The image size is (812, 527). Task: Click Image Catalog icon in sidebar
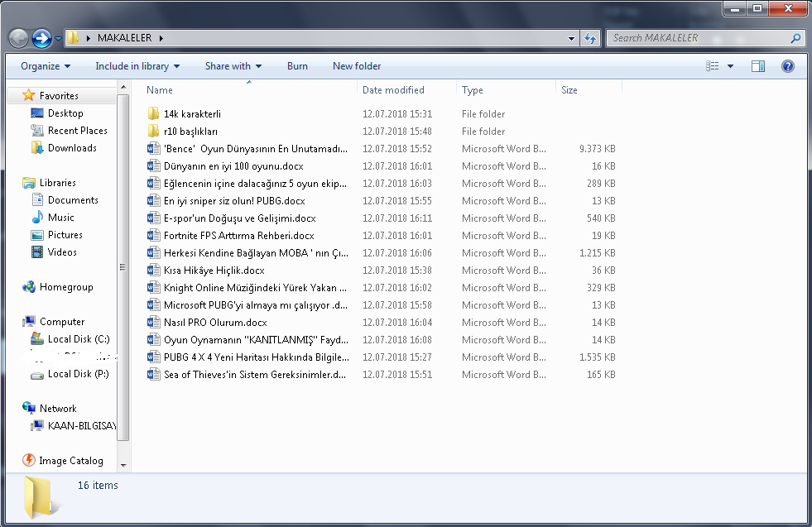pos(28,460)
